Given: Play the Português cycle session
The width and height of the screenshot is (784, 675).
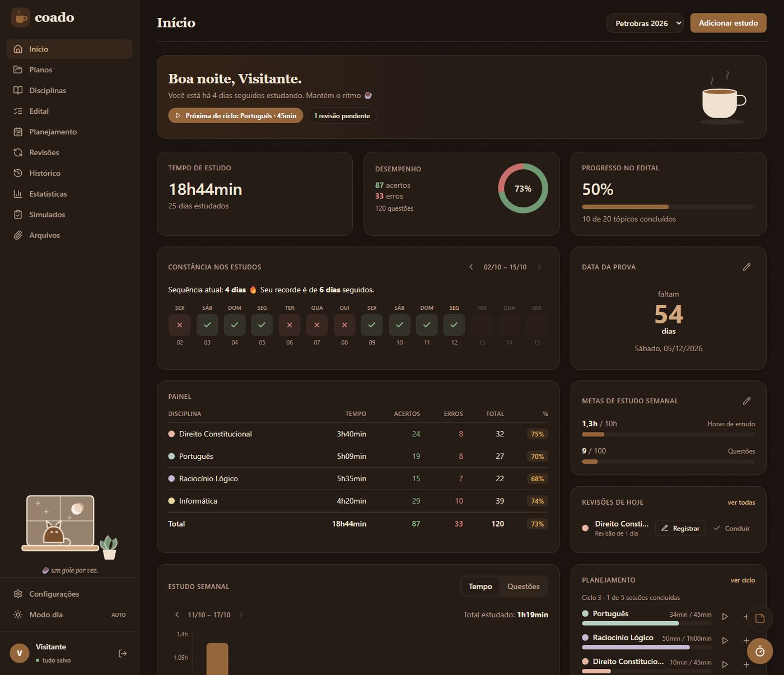Looking at the screenshot, I should pyautogui.click(x=725, y=616).
